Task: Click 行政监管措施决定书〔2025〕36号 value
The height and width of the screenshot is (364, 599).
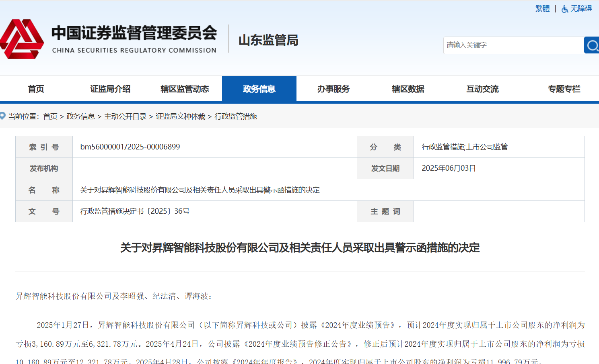Action: (x=135, y=211)
